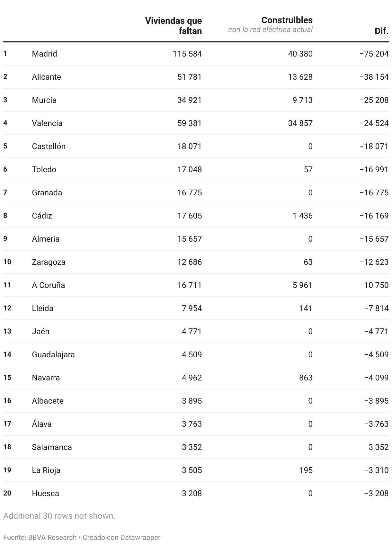
Task: Click the Castellón province cell
Action: coord(49,146)
